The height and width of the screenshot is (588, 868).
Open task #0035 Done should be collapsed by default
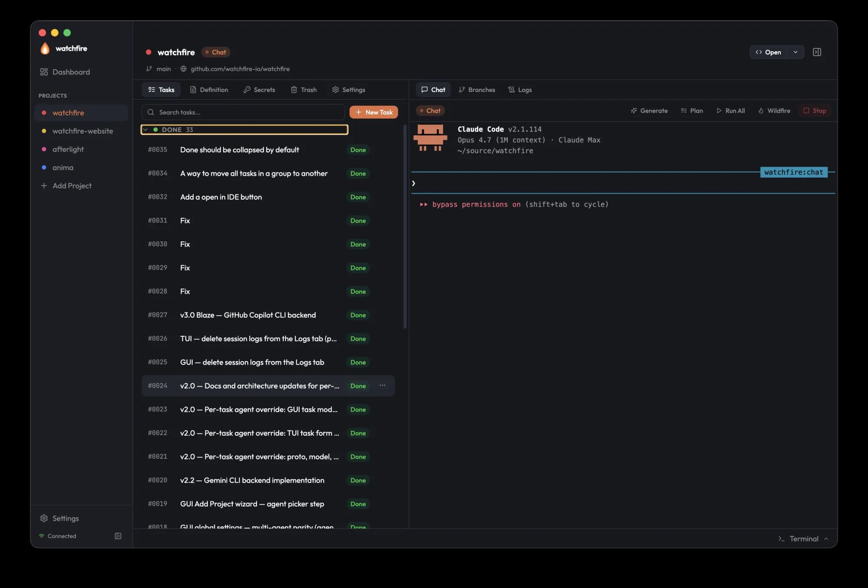[x=268, y=150]
